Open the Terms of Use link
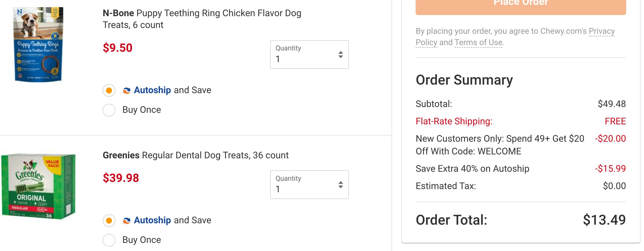644x251 pixels. 478,43
